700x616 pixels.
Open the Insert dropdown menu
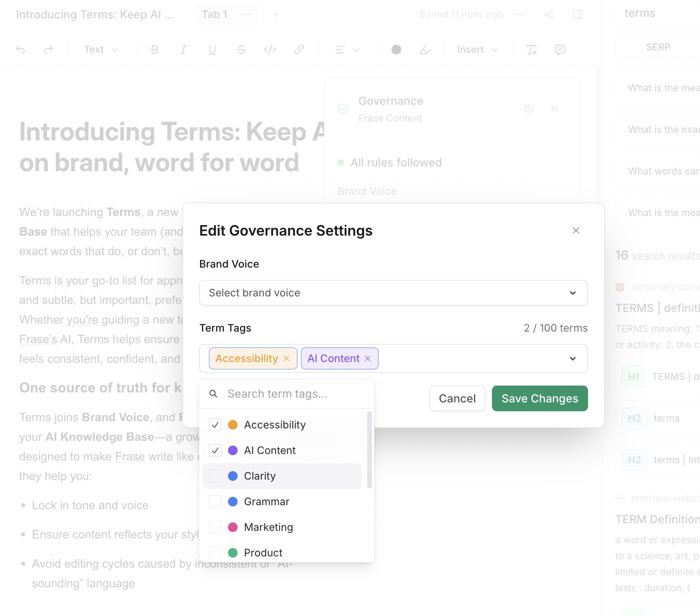click(x=477, y=50)
